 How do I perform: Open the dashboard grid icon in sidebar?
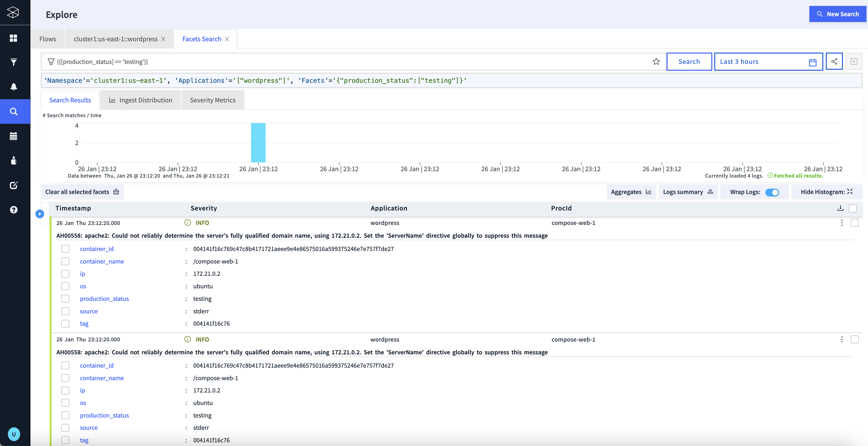(14, 38)
